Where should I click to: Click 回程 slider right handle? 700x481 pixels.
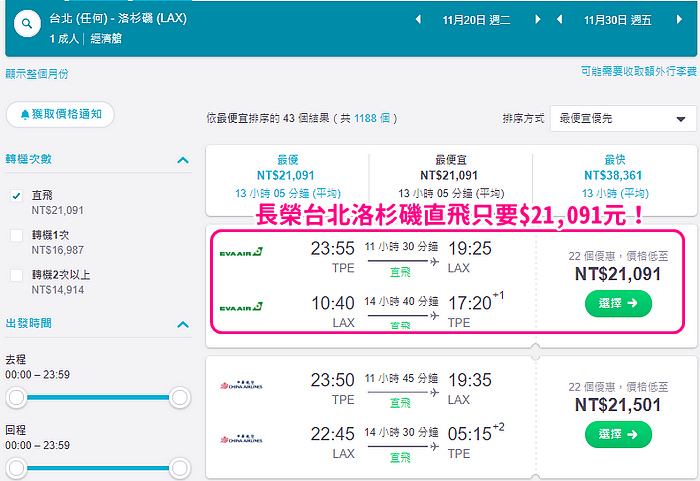click(179, 468)
